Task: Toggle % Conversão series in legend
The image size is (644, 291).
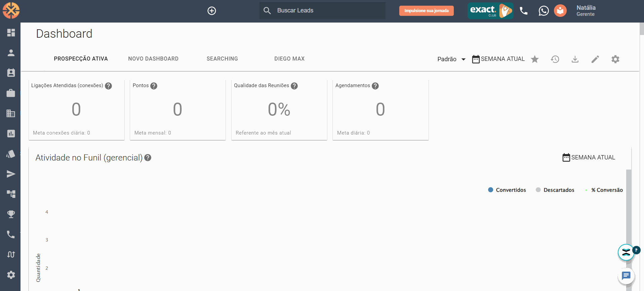Action: coord(604,190)
